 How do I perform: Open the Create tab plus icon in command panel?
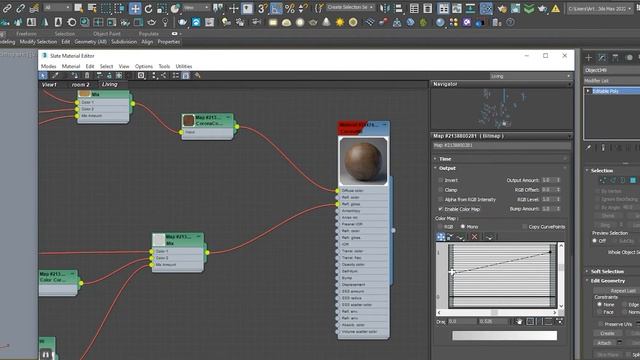click(x=589, y=58)
